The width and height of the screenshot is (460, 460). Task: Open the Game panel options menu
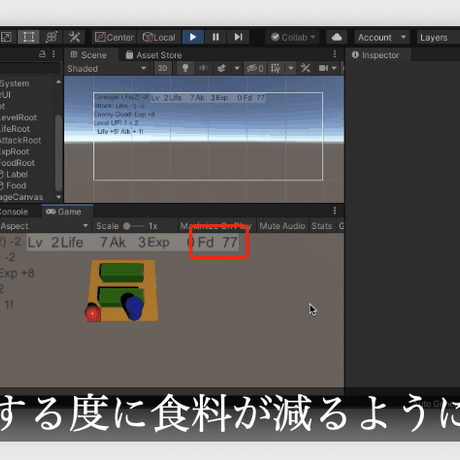335,211
